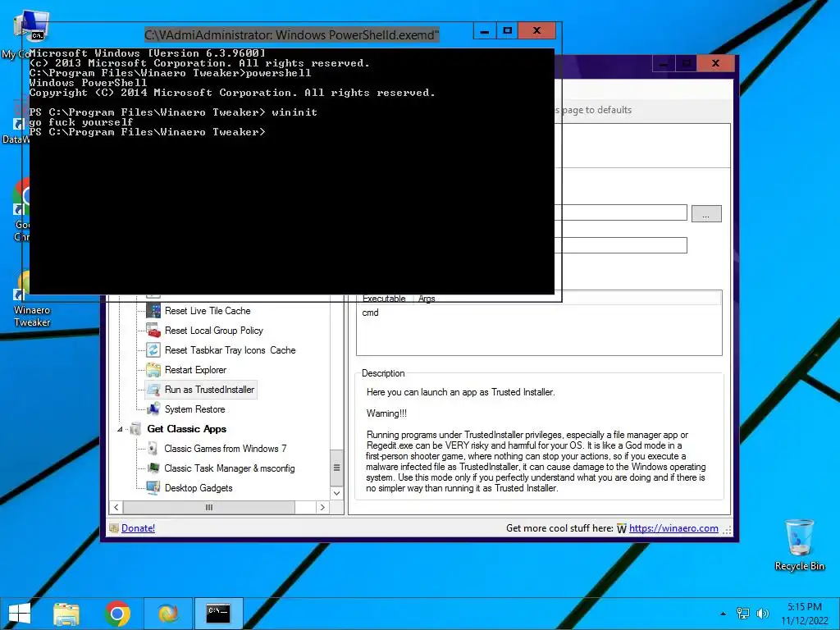The image size is (840, 630).
Task: Click the tree vertical scrollbar thumb
Action: tap(337, 467)
